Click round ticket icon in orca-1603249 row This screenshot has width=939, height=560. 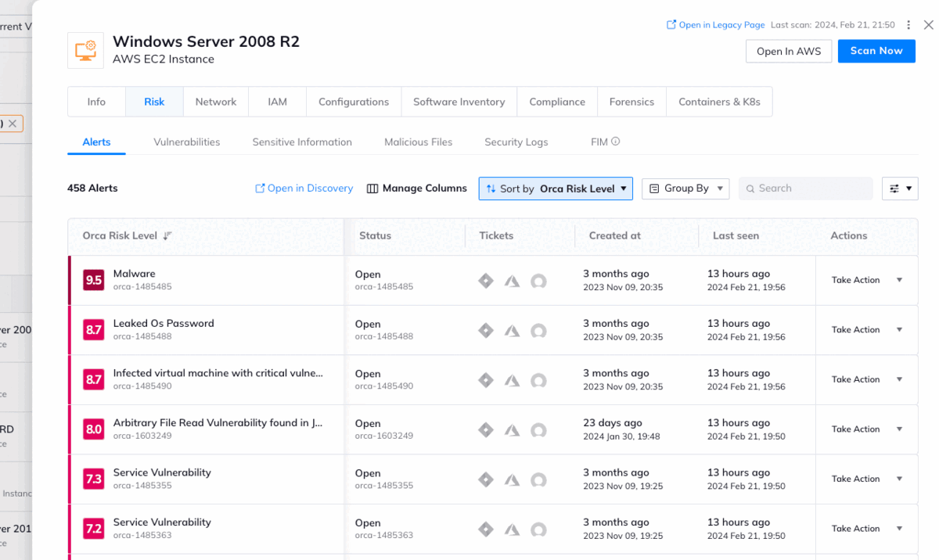click(538, 431)
